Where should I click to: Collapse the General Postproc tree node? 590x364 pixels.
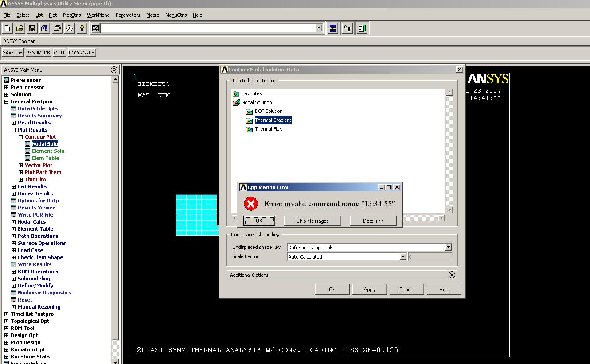point(6,101)
